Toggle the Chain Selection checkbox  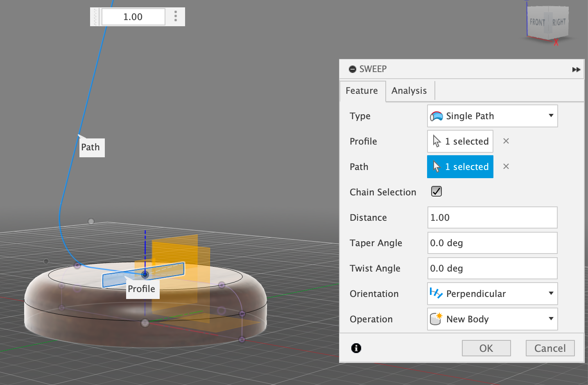(436, 192)
